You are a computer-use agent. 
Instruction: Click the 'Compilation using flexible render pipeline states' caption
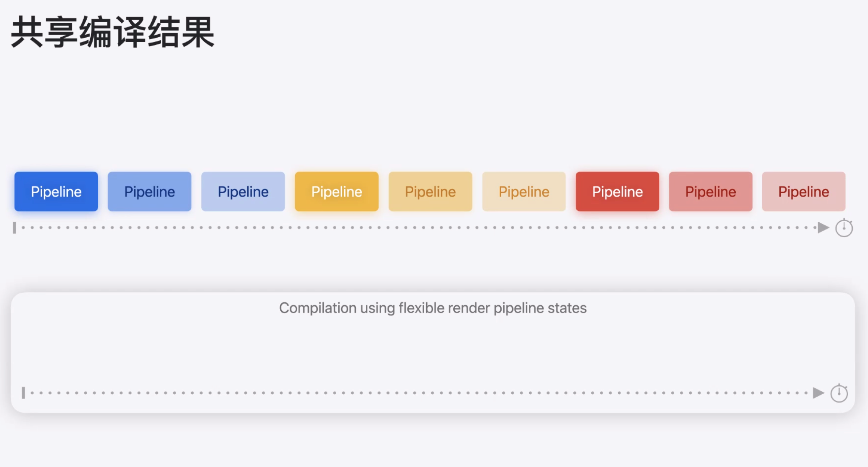click(x=433, y=308)
